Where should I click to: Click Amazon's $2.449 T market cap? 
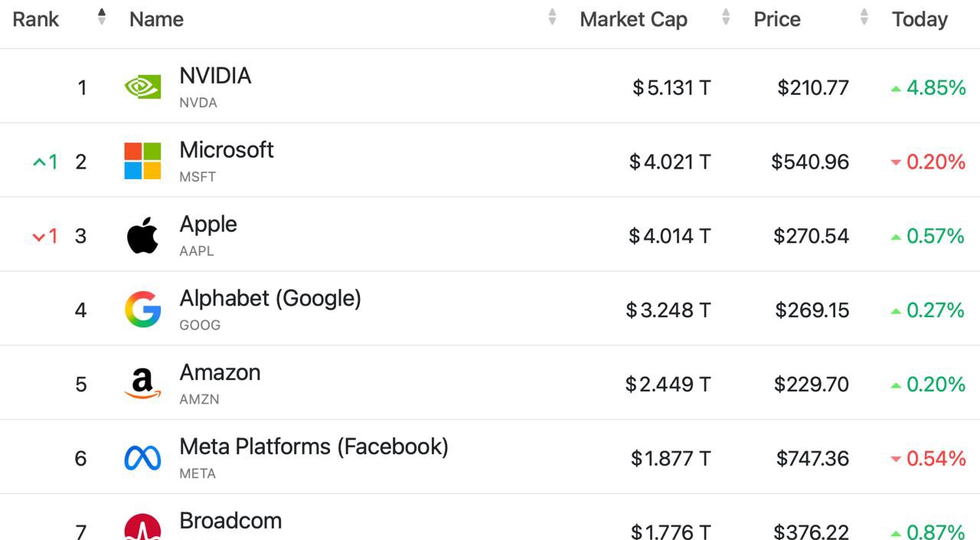coord(668,384)
